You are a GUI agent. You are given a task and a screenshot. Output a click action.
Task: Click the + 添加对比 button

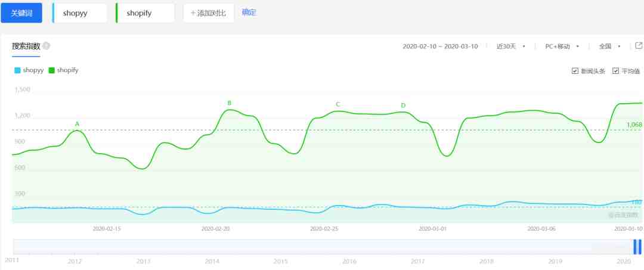pyautogui.click(x=209, y=13)
